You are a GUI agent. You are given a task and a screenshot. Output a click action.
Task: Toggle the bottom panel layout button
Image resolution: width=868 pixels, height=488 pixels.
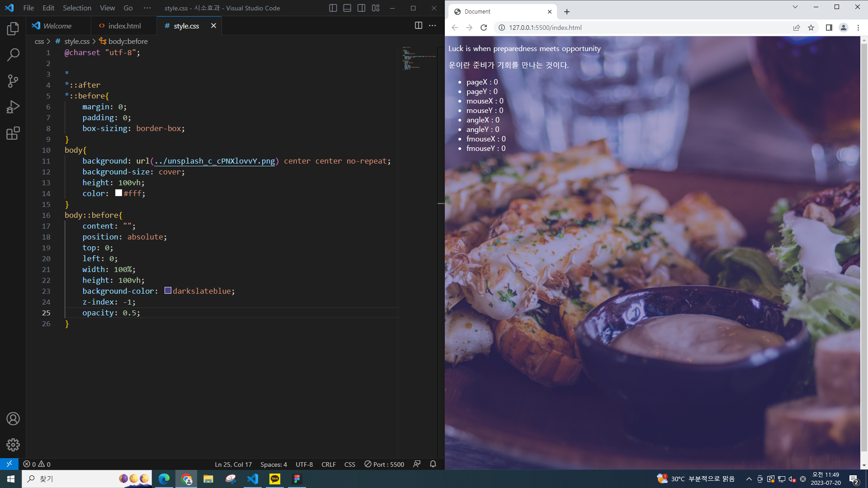coord(347,8)
